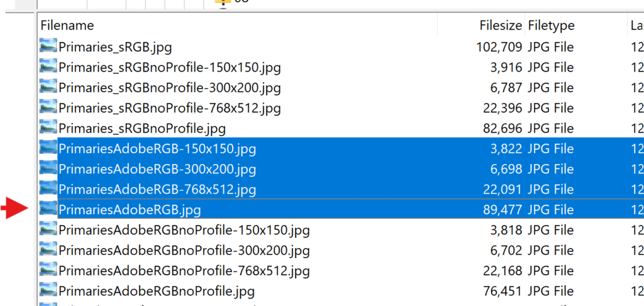Select the Primaries_sRGB.jpg file name
Viewport: 644px width, 306px height.
[116, 47]
